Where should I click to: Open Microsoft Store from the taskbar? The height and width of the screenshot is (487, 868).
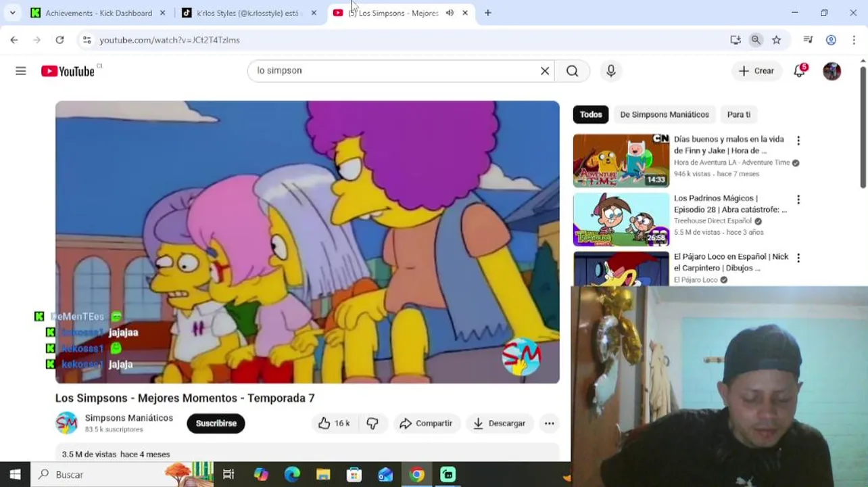354,475
